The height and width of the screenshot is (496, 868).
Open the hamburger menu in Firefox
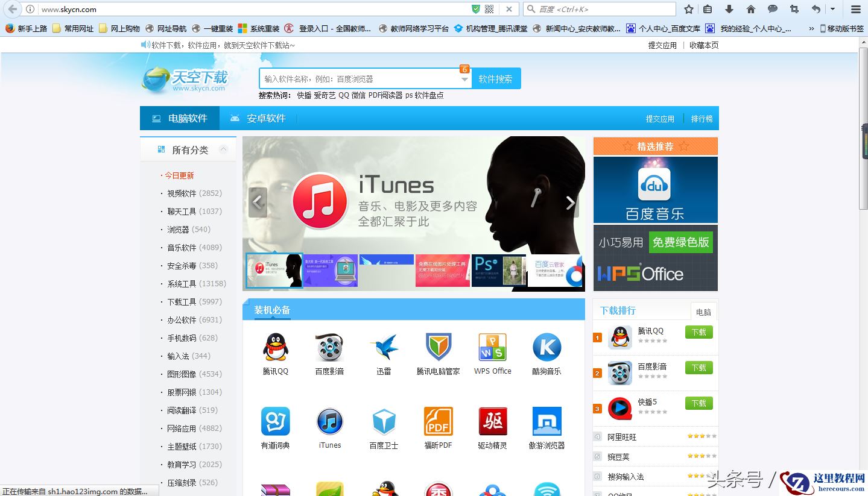(856, 9)
